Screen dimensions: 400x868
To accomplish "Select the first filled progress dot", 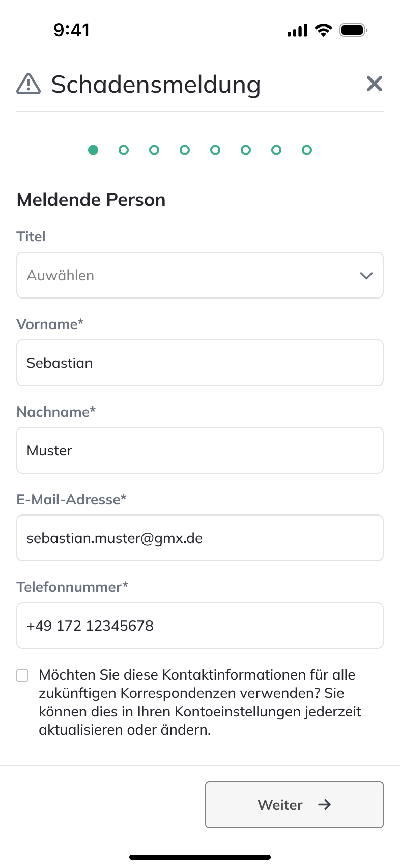I will (93, 150).
